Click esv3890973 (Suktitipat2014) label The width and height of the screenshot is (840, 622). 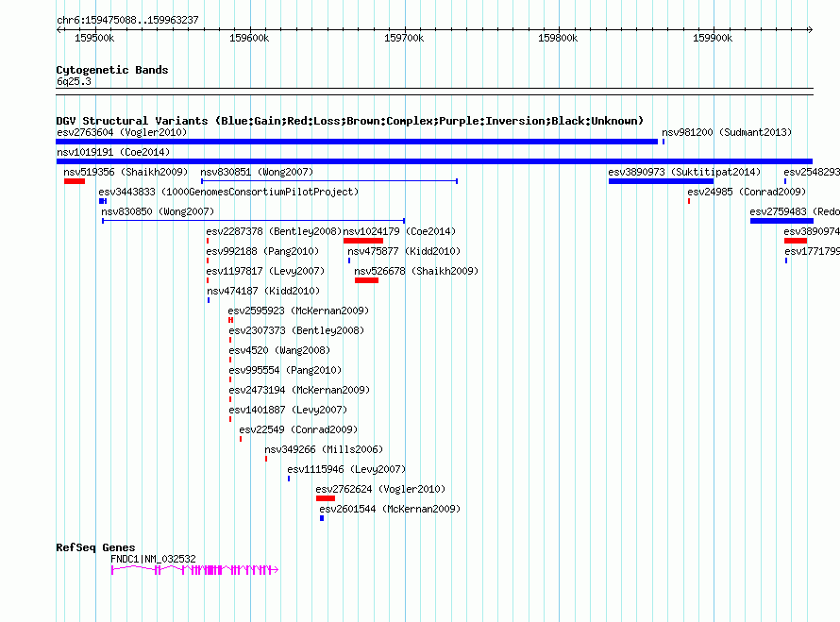[684, 172]
